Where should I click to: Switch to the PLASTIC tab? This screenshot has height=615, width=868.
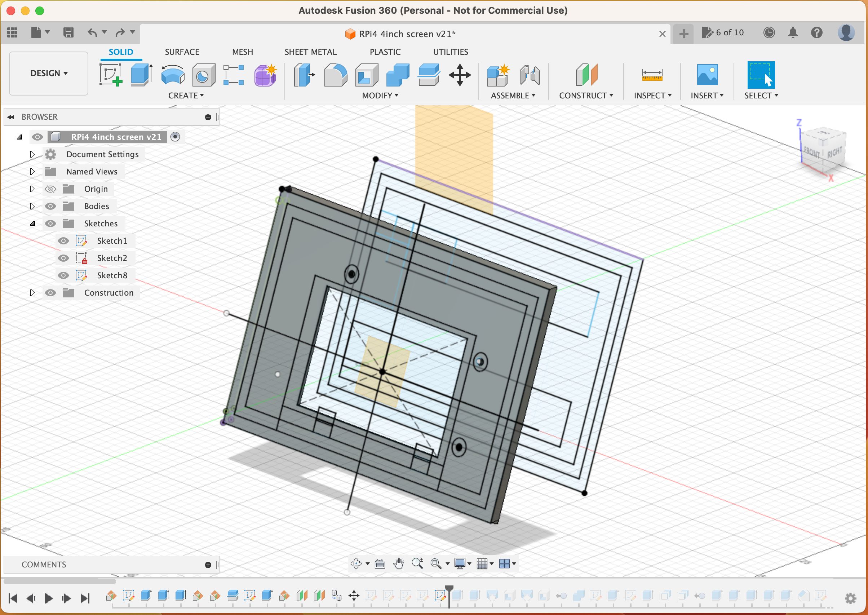385,52
